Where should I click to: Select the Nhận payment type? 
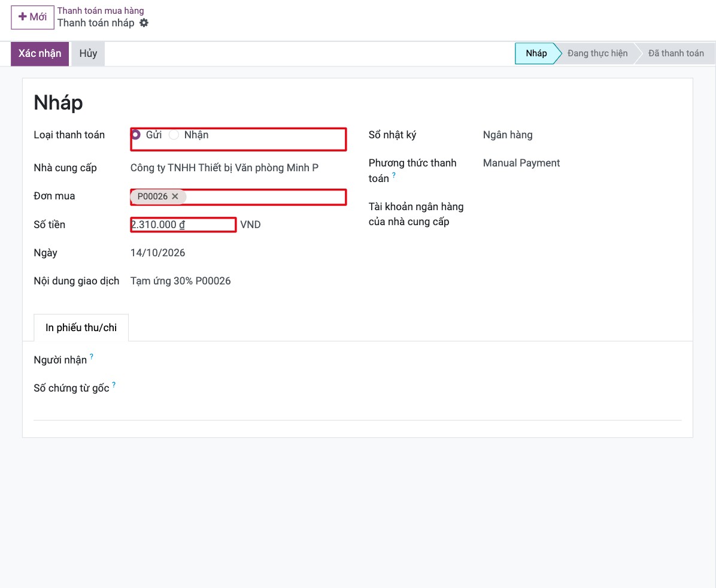(174, 135)
